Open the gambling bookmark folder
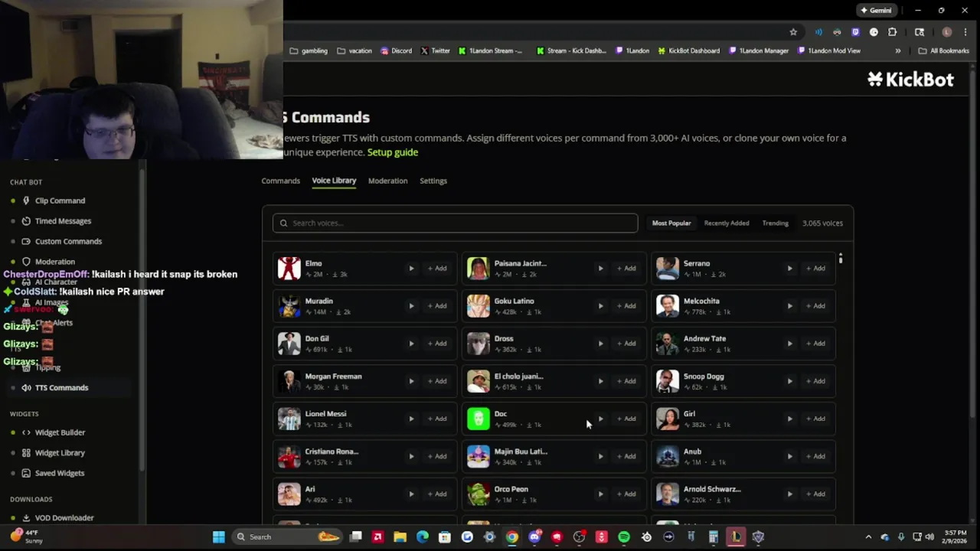Image resolution: width=980 pixels, height=551 pixels. point(309,51)
